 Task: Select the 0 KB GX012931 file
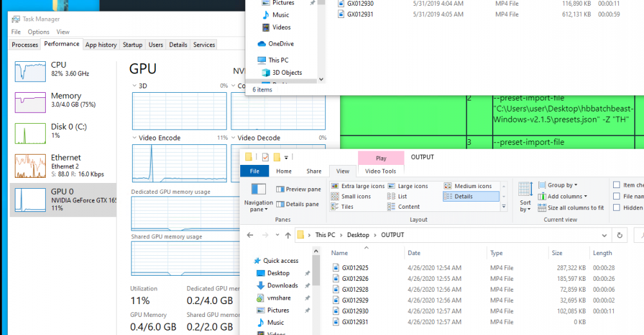tap(355, 322)
